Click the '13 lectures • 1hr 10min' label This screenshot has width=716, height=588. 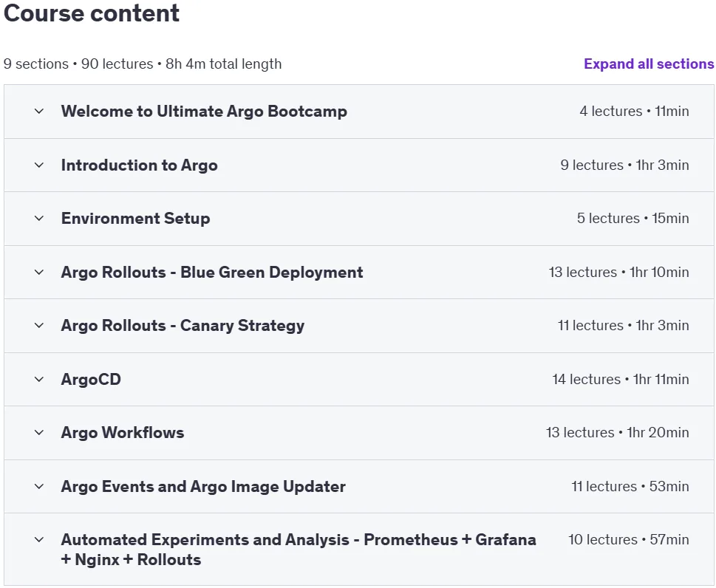[x=618, y=272]
